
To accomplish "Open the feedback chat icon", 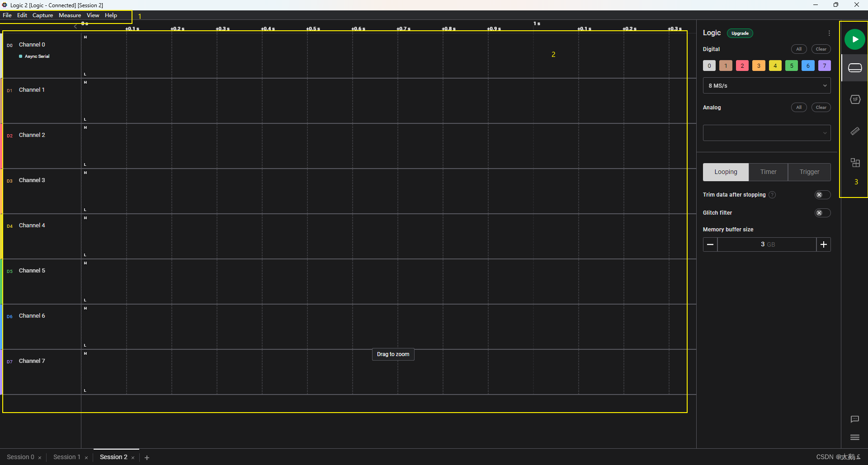I will pyautogui.click(x=854, y=419).
